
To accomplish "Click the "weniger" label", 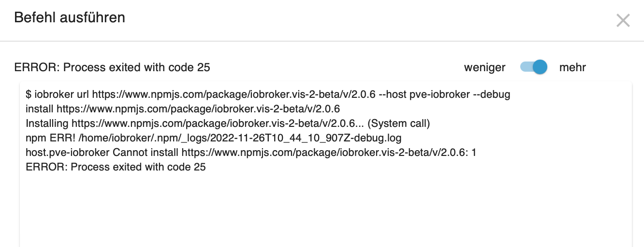I will click(484, 68).
